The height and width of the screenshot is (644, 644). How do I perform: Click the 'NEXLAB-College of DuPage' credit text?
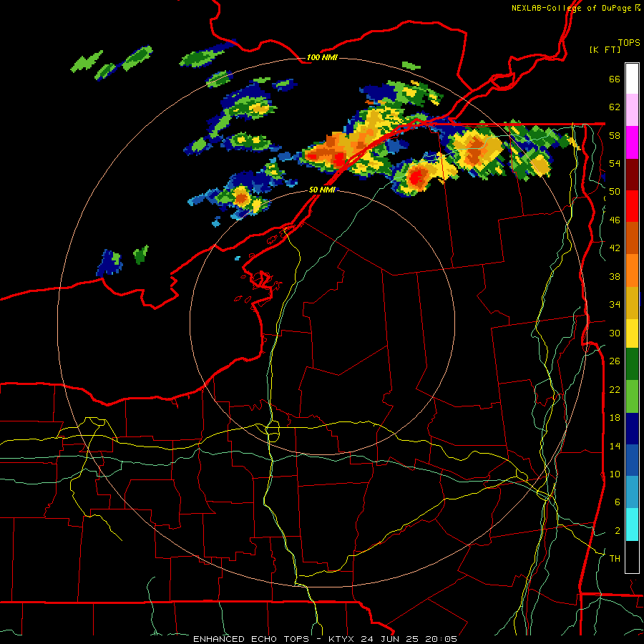point(571,8)
